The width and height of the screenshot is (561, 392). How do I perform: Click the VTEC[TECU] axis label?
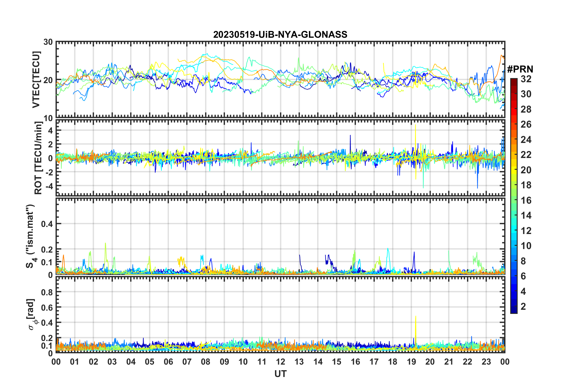pos(36,80)
